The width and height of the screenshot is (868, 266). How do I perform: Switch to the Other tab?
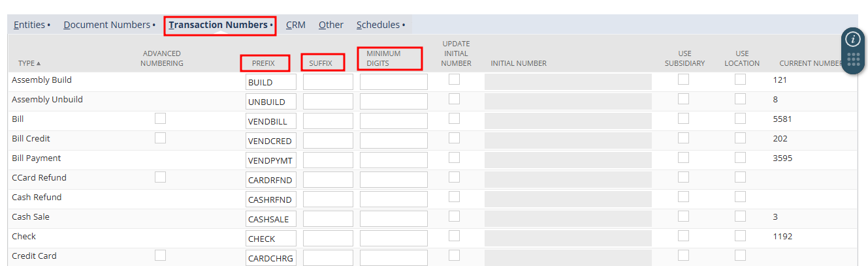coord(330,25)
